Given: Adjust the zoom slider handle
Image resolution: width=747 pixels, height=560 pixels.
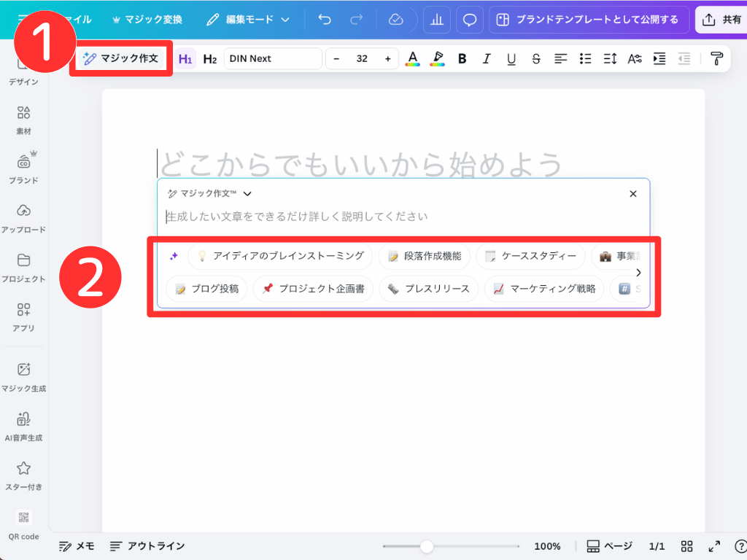Looking at the screenshot, I should (426, 546).
